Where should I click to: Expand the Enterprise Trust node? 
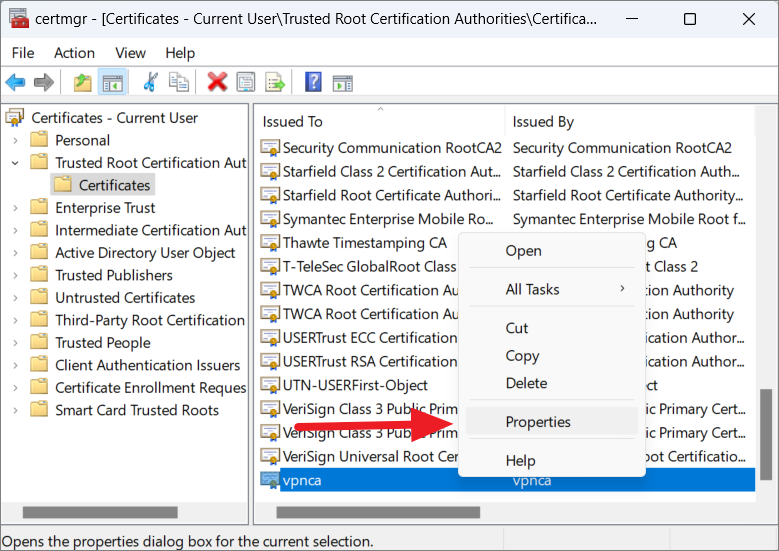click(x=15, y=208)
